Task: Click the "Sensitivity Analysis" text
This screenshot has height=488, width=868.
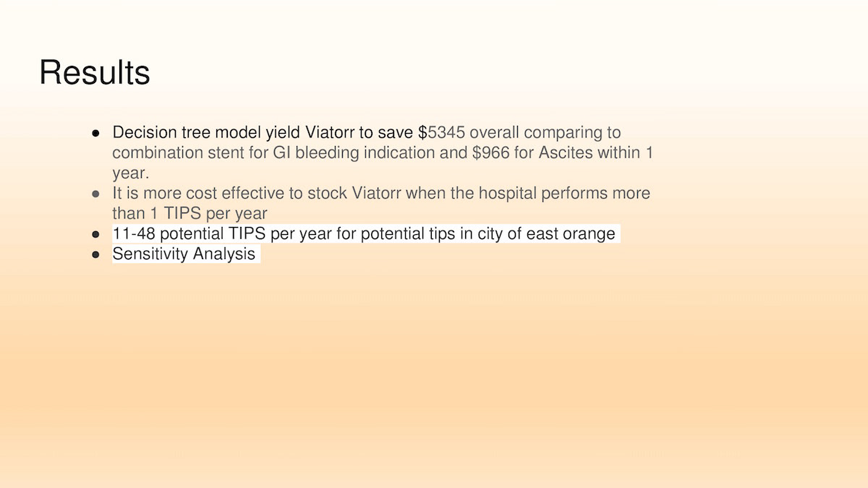Action: click(184, 254)
